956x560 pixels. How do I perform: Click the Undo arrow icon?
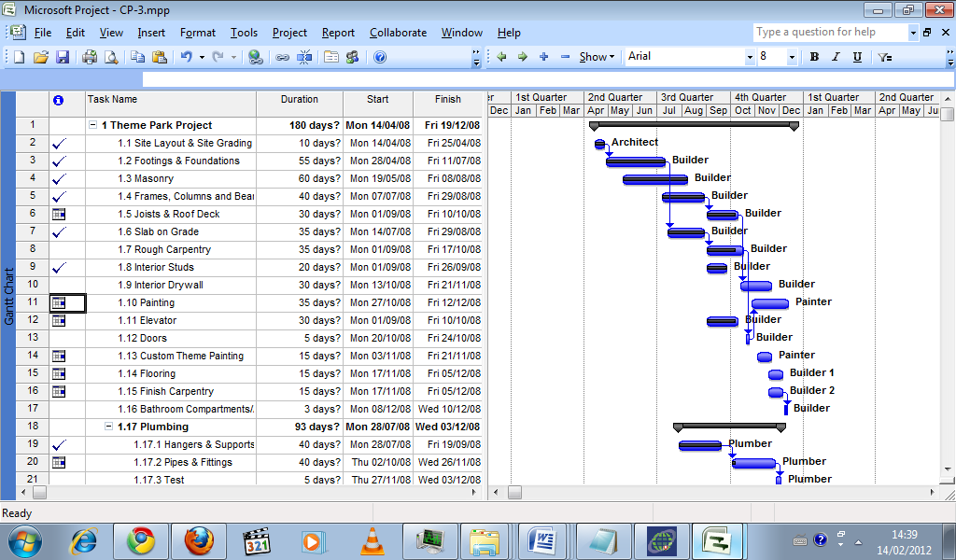(186, 57)
